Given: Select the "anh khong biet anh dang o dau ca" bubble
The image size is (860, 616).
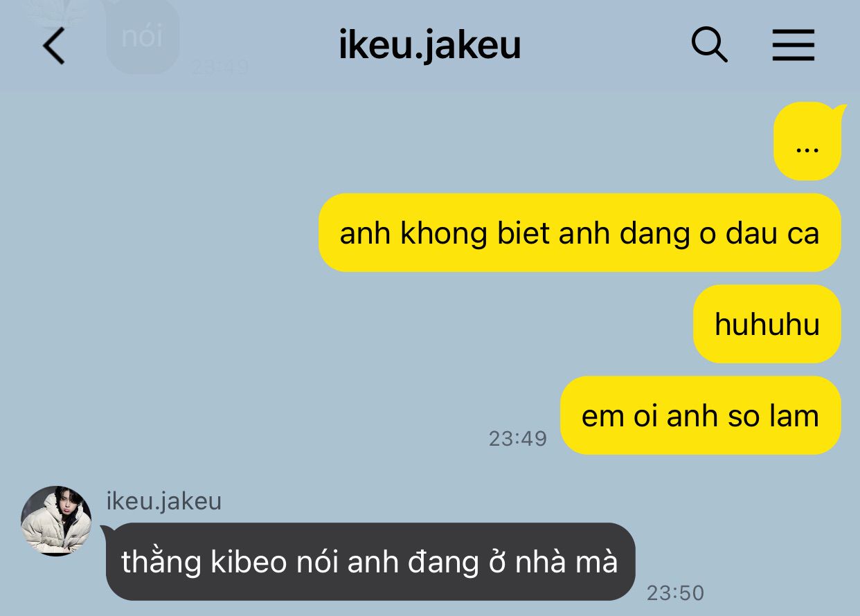Looking at the screenshot, I should [580, 233].
